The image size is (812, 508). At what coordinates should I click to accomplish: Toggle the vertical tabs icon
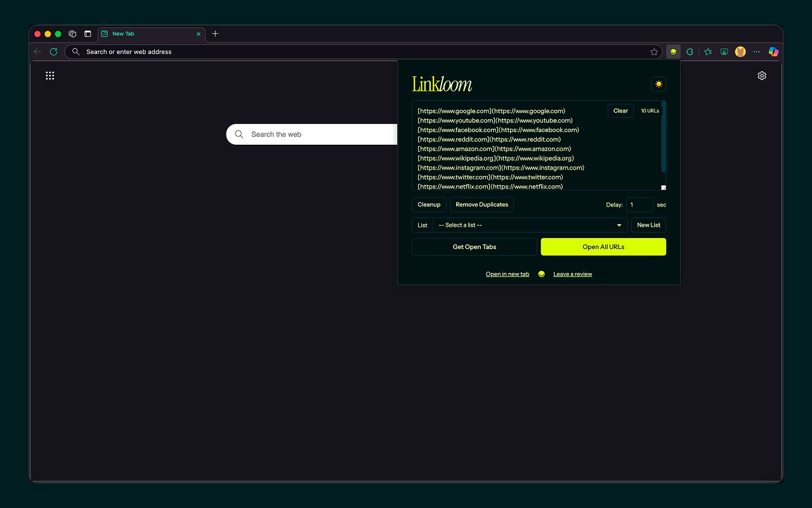click(88, 34)
